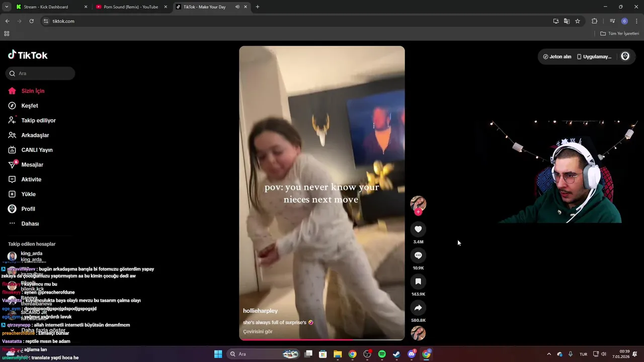This screenshot has width=644, height=362.
Task: Open the TikTok logo home link
Action: (x=28, y=55)
